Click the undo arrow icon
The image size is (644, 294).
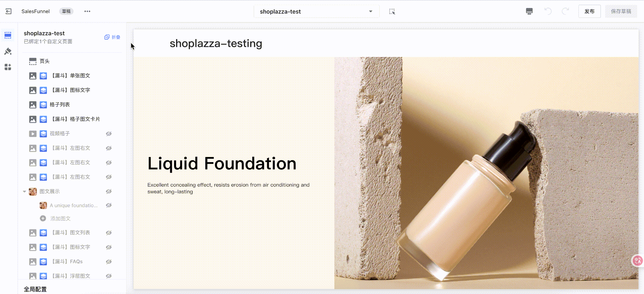548,11
